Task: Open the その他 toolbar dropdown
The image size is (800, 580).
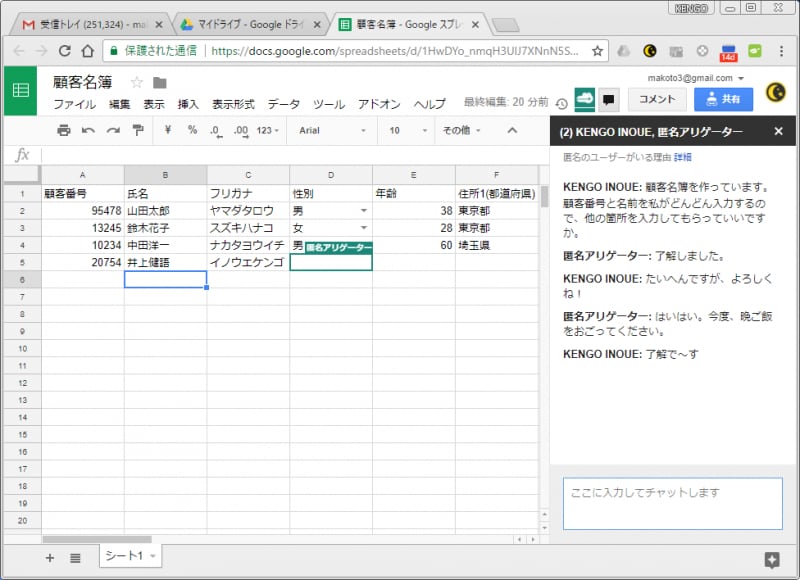Action: [460, 130]
